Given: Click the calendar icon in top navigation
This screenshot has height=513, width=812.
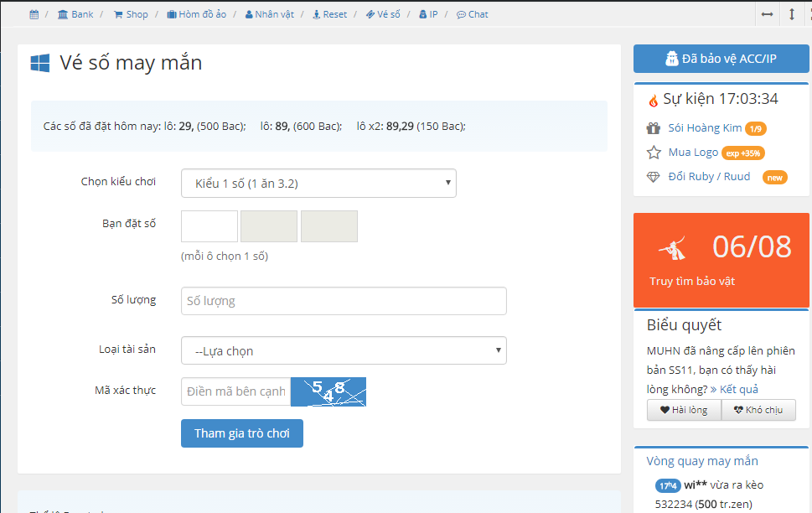Looking at the screenshot, I should click(34, 14).
